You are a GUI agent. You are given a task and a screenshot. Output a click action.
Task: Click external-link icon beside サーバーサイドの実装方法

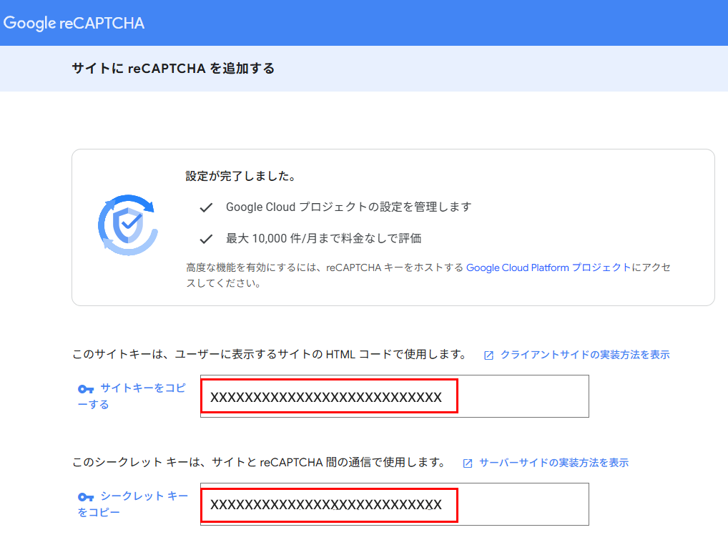coord(468,463)
